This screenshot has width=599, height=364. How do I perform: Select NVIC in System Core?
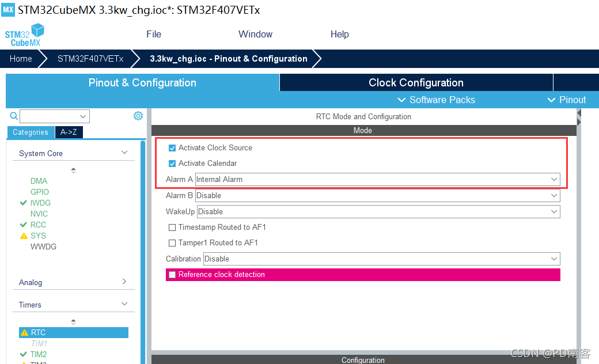(39, 214)
